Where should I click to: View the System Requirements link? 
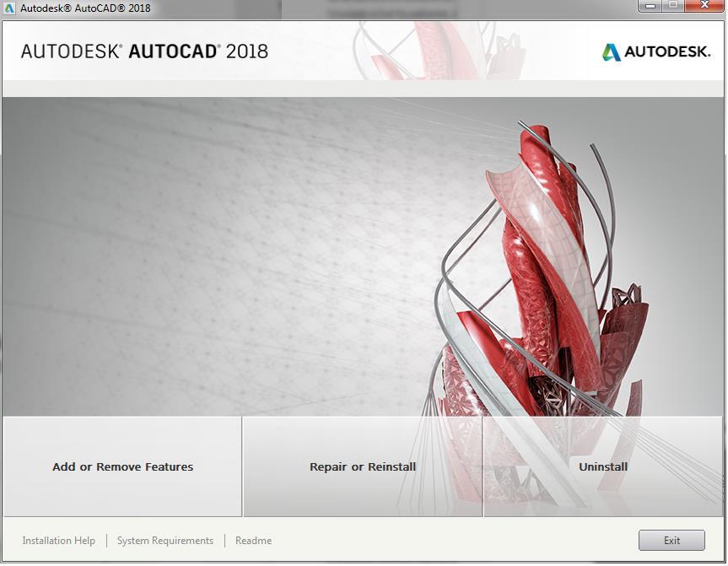[165, 541]
